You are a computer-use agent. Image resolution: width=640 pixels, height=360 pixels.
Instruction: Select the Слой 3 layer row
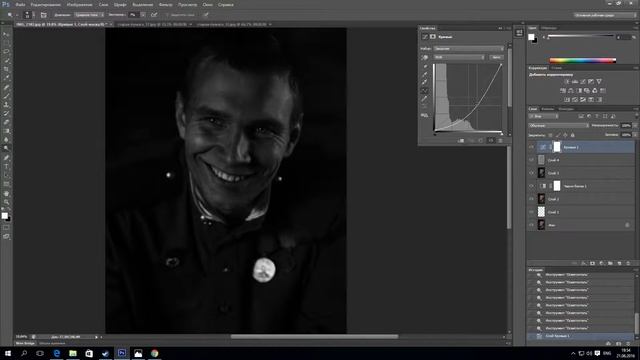[582, 173]
